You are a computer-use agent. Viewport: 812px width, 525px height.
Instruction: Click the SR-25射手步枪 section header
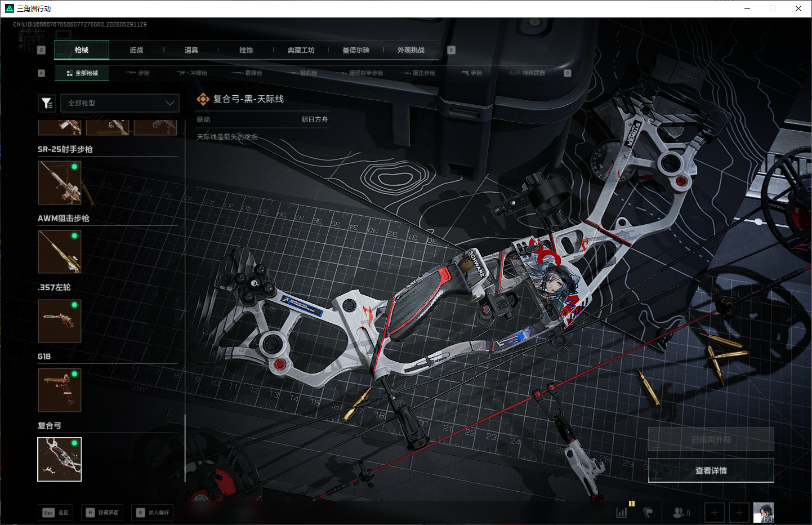pos(65,149)
